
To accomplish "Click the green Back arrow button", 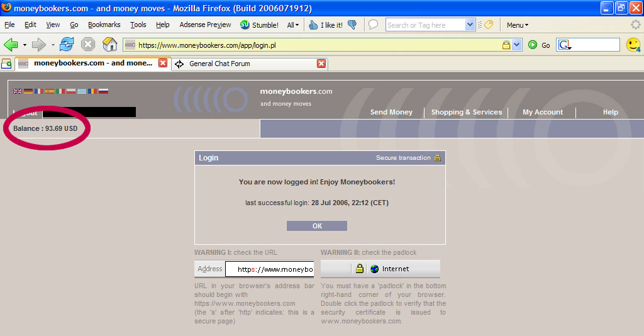I will [11, 45].
